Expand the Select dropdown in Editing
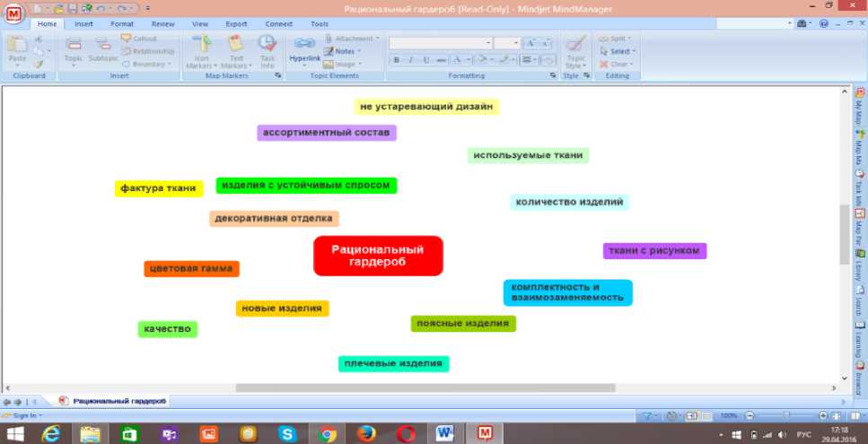Screen dimensions: 868x444 point(634,51)
